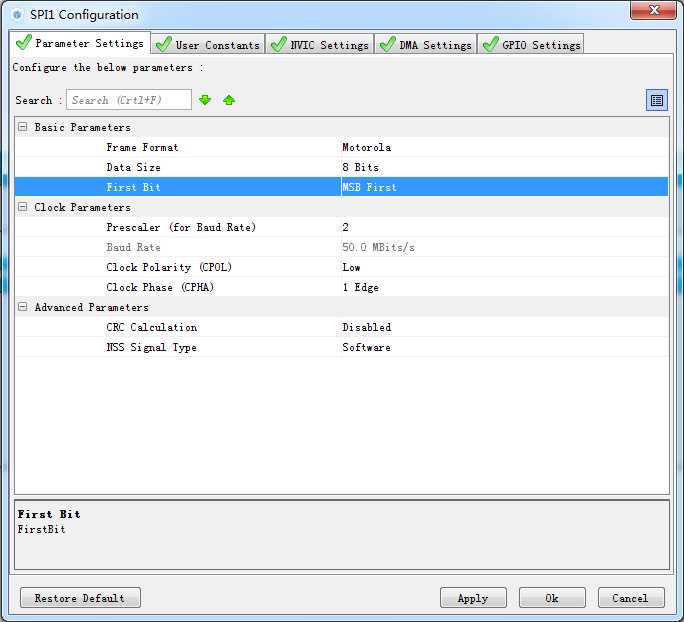The width and height of the screenshot is (684, 622).
Task: Select the Prescaler (for Baud Rate) label
Action: point(181,227)
